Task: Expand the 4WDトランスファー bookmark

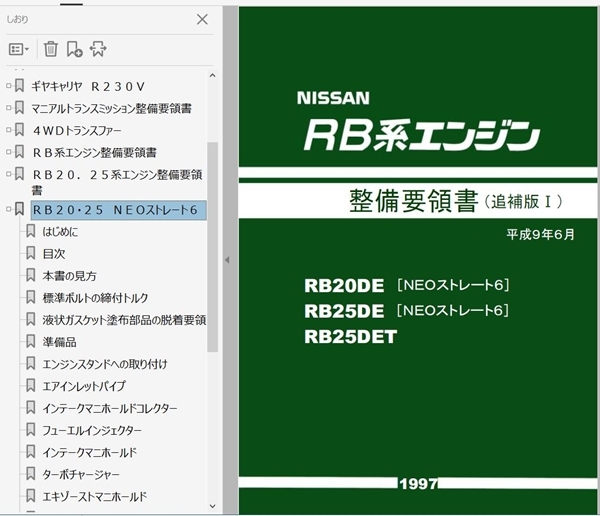Action: (x=8, y=130)
